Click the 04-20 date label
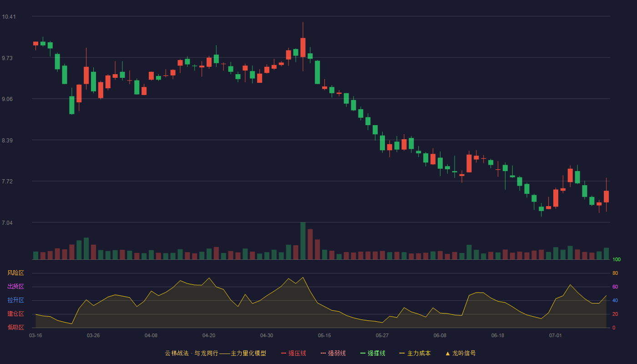This screenshot has width=637, height=364. tap(209, 335)
